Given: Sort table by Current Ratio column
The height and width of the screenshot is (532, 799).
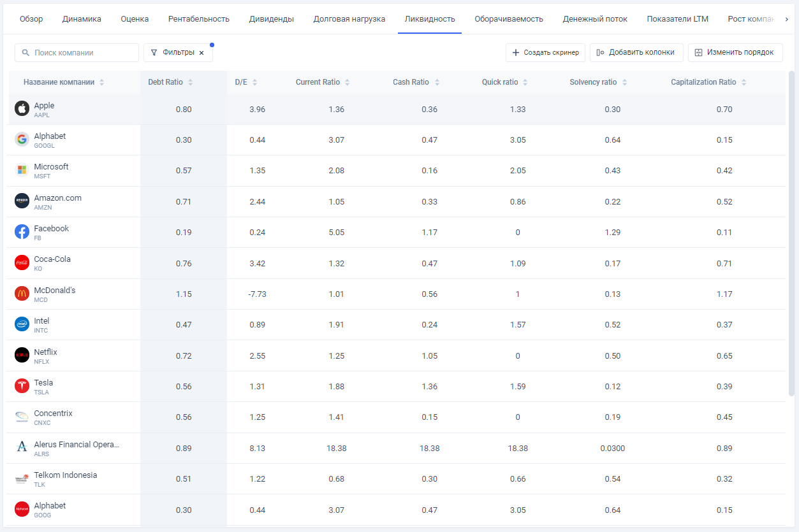Looking at the screenshot, I should 347,82.
